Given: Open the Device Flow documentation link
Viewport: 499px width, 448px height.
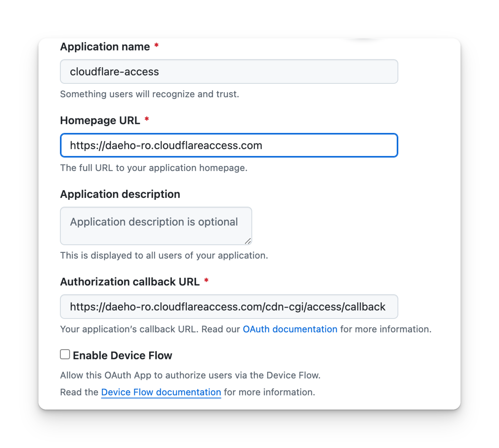Looking at the screenshot, I should pos(161,392).
